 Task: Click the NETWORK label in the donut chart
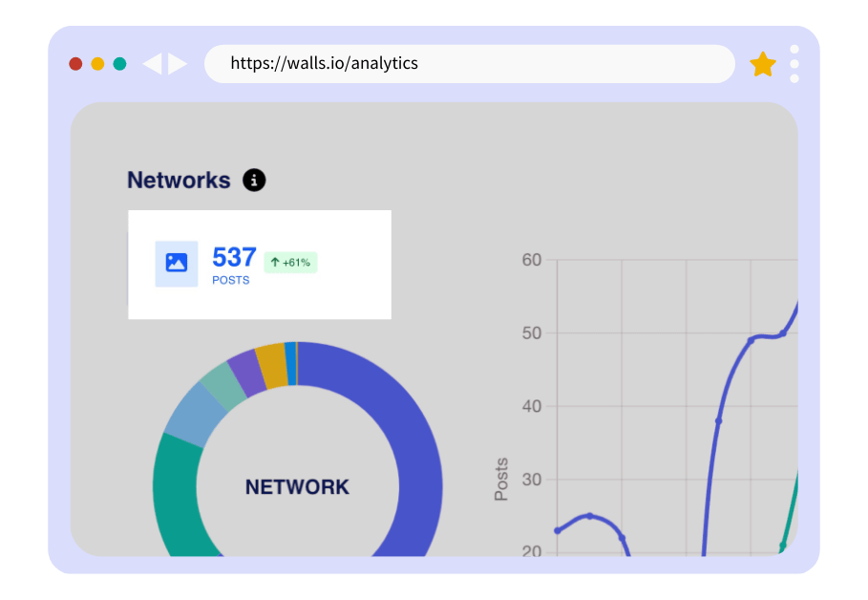click(296, 486)
